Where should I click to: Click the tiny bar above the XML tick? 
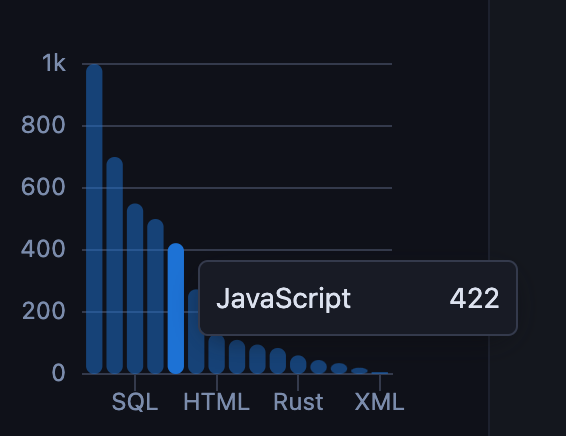(380, 373)
